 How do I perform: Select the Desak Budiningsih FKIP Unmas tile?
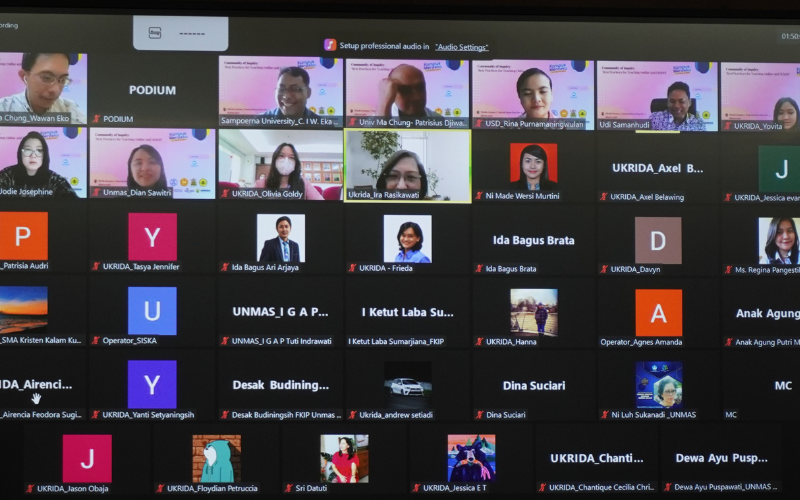click(x=281, y=386)
